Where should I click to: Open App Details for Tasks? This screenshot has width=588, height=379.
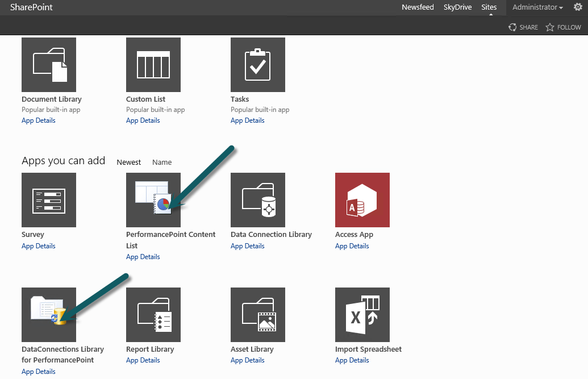[248, 120]
